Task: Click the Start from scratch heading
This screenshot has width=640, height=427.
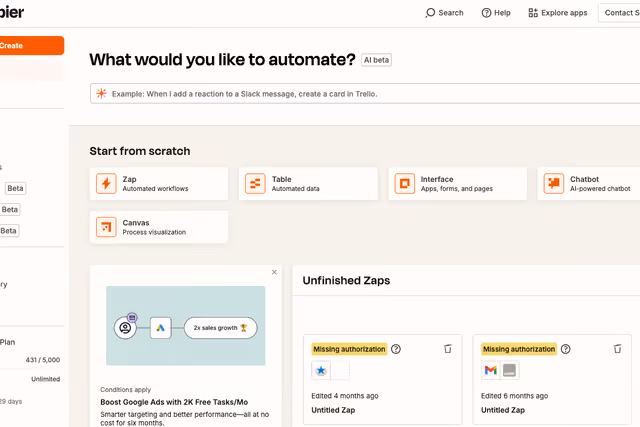Action: coord(140,151)
